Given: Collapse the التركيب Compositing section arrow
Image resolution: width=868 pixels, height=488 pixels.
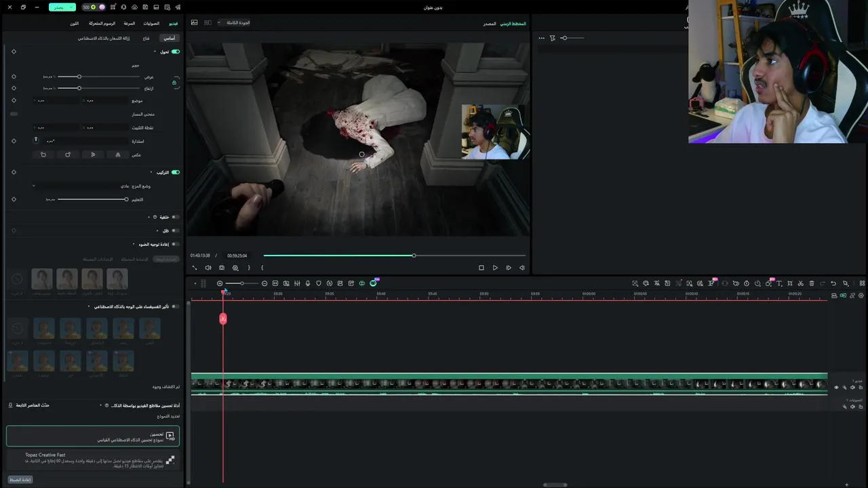Looking at the screenshot, I should coord(151,172).
